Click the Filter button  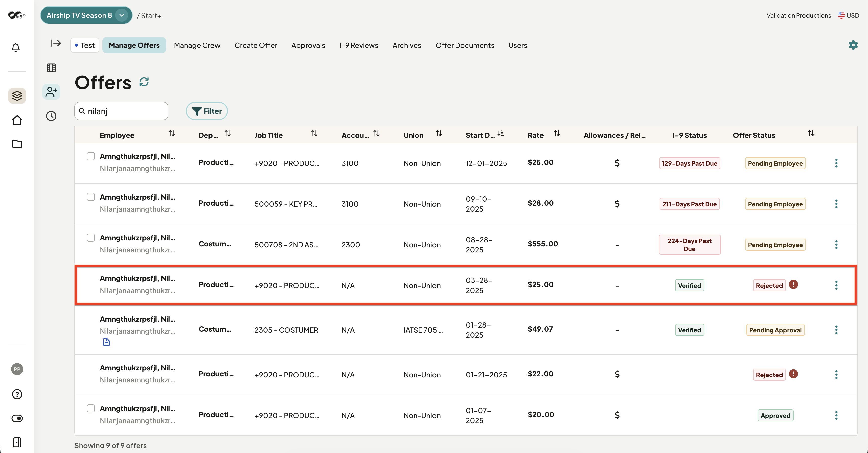pos(206,111)
